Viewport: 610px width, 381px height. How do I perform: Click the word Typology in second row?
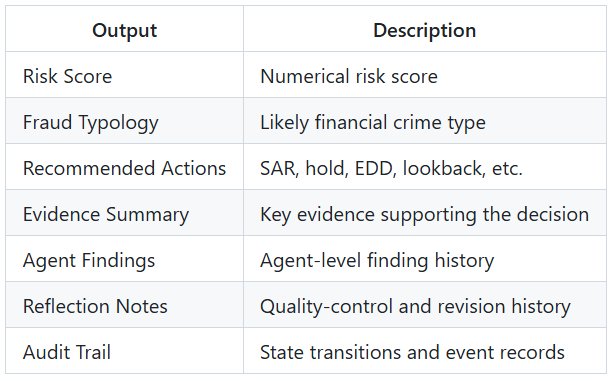(119, 123)
